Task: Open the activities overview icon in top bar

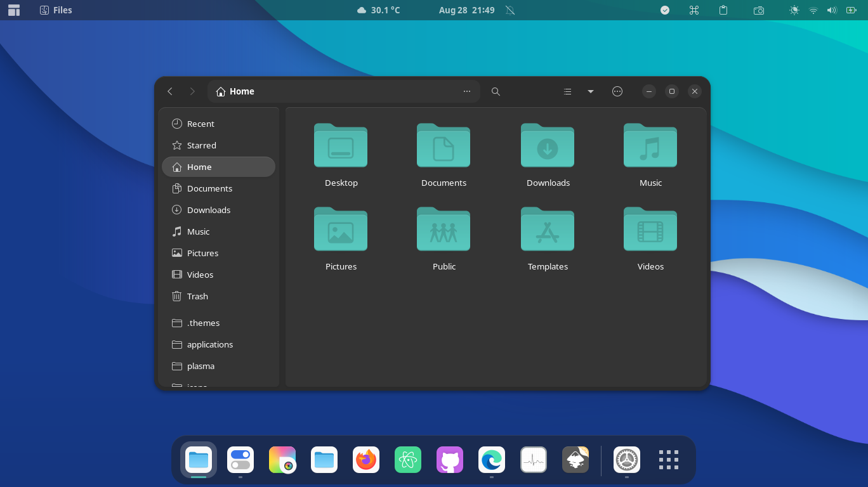Action: 14,10
